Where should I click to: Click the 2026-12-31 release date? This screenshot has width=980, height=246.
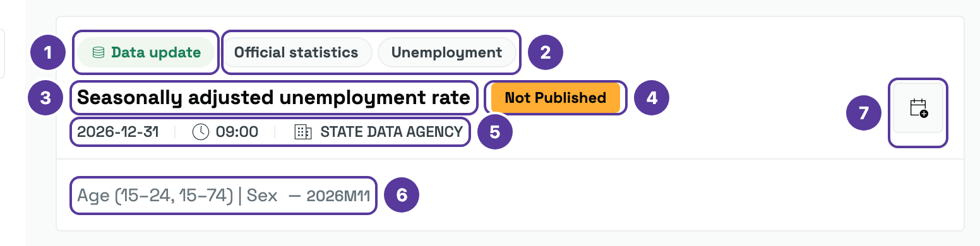(118, 132)
